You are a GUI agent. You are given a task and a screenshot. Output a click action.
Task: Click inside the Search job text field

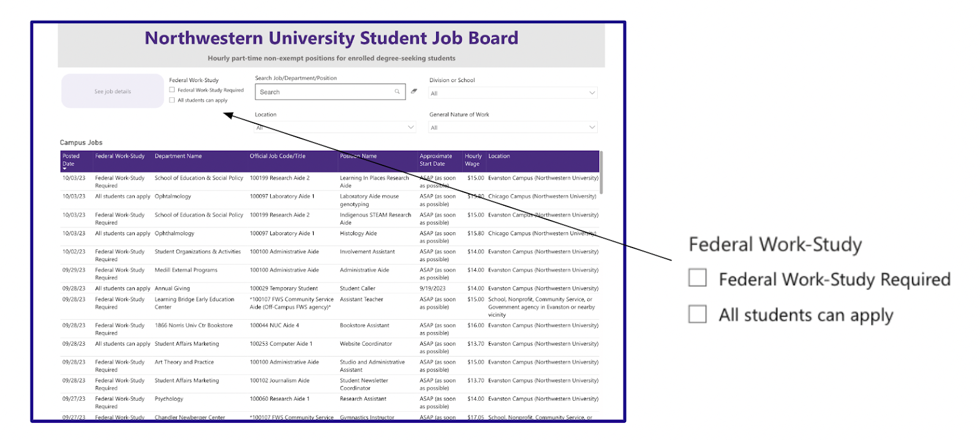pyautogui.click(x=326, y=92)
